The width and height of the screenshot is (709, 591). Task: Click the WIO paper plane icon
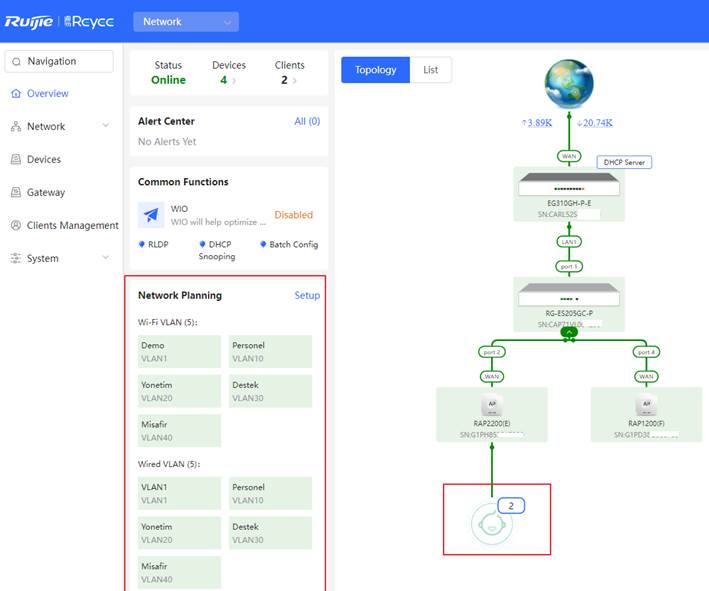click(x=152, y=215)
